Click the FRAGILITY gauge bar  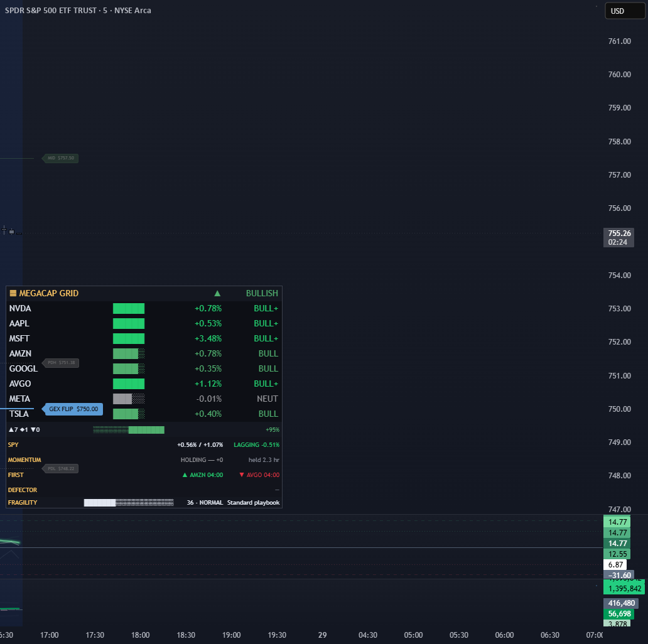(129, 503)
